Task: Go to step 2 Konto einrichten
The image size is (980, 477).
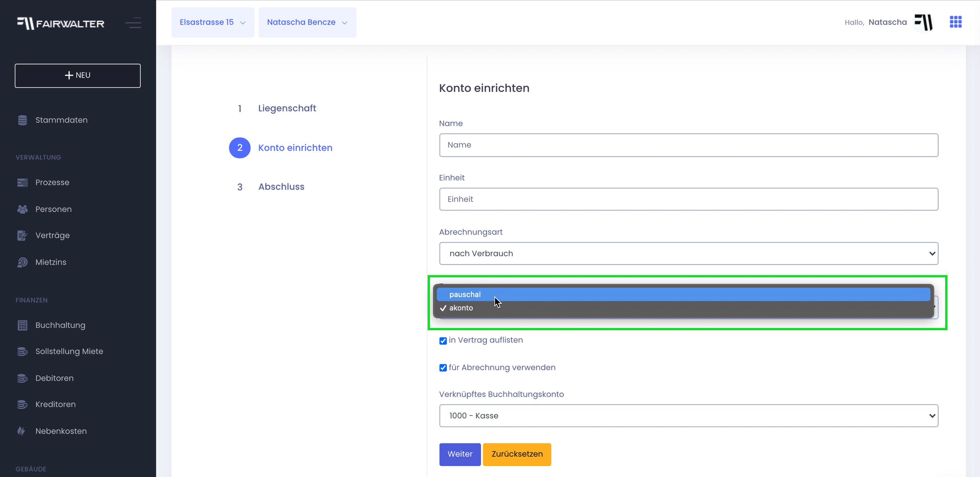Action: click(x=281, y=148)
